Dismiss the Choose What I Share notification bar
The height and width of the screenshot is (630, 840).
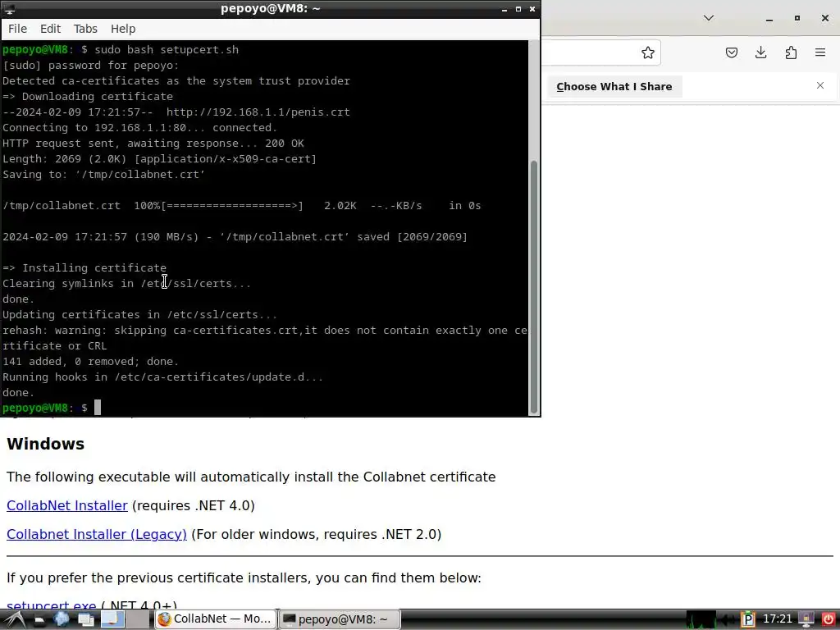point(819,85)
